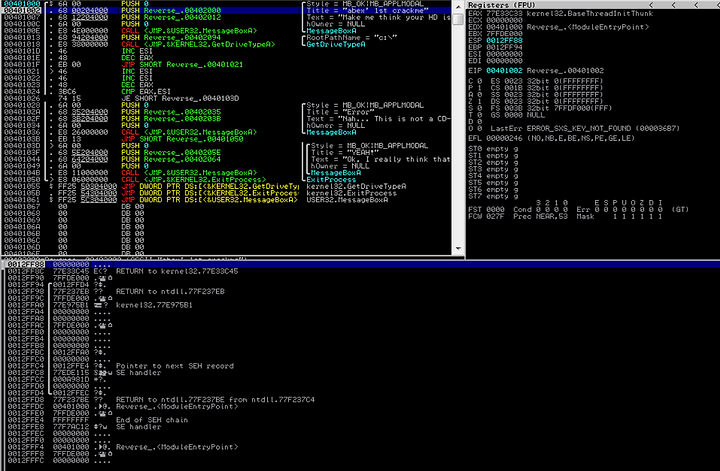Viewport: 720px width, 471px height.
Task: Click the FCW 027F control word row
Action: click(565, 216)
